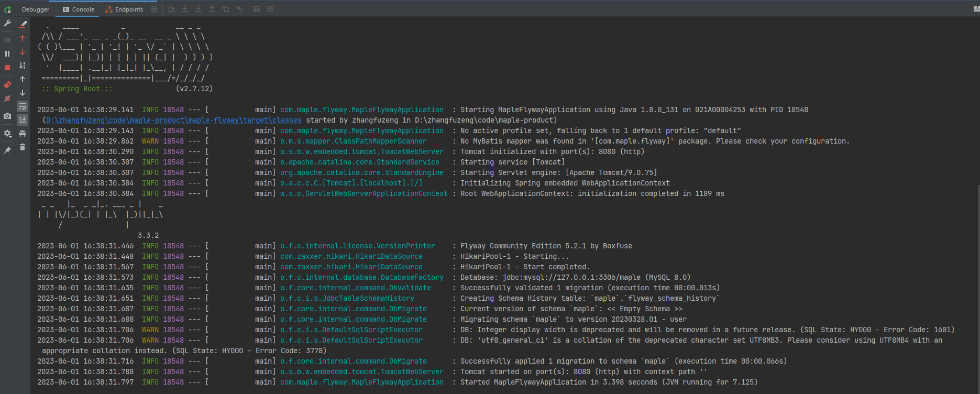
Task: Click the Drop Frame toolbar icon
Action: point(226,9)
